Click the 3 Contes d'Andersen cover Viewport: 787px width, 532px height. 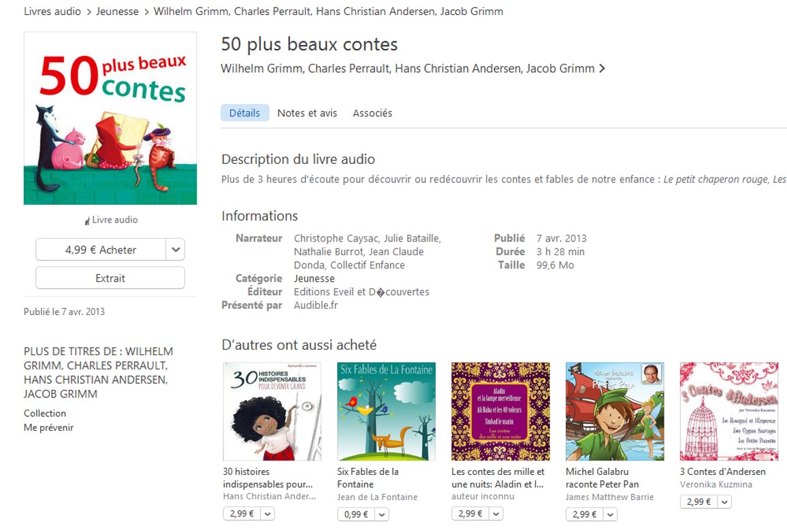coord(729,411)
